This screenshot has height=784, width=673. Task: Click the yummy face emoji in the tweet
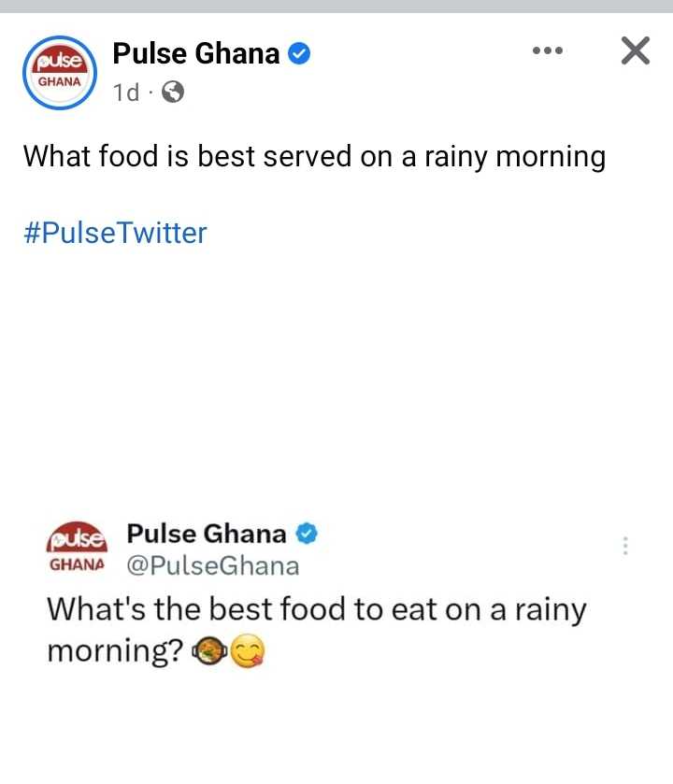[x=246, y=653]
